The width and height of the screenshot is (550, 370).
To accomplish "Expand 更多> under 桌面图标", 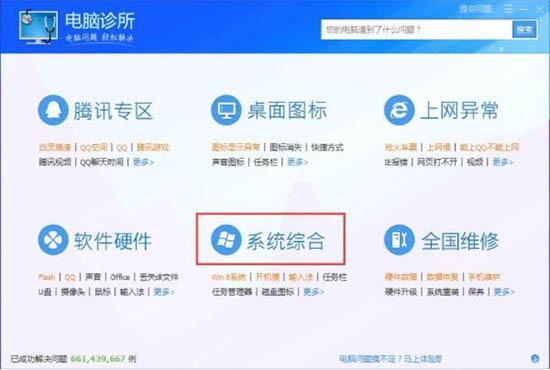I will pos(297,162).
